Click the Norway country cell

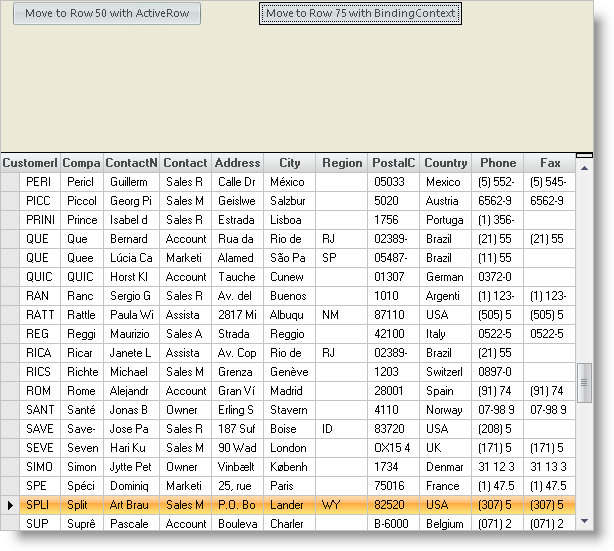pyautogui.click(x=445, y=409)
